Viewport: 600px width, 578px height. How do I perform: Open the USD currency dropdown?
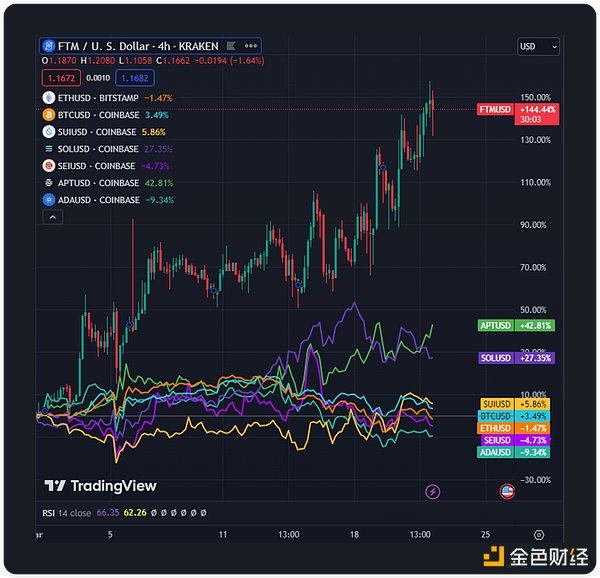(538, 46)
